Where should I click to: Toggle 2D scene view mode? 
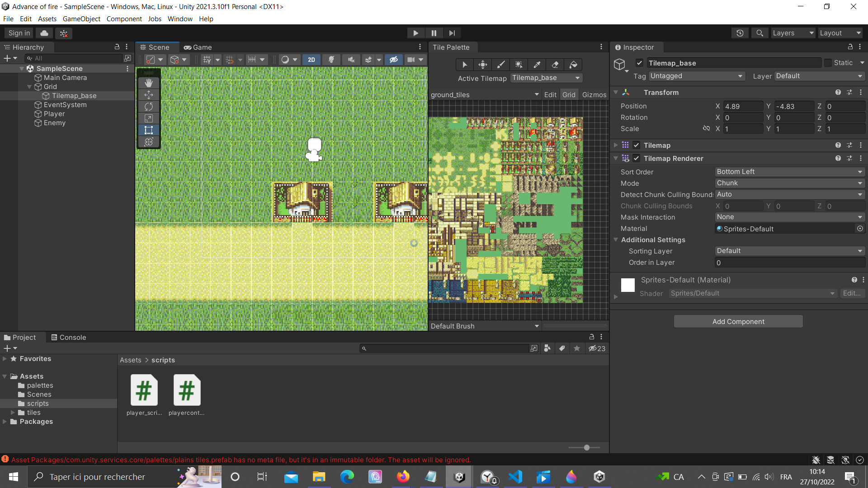[x=311, y=60]
